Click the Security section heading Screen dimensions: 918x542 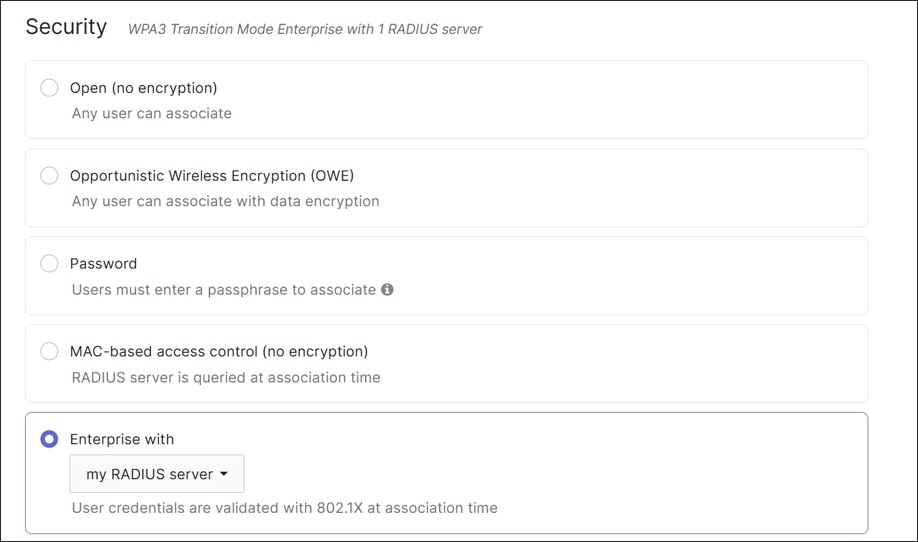[66, 27]
